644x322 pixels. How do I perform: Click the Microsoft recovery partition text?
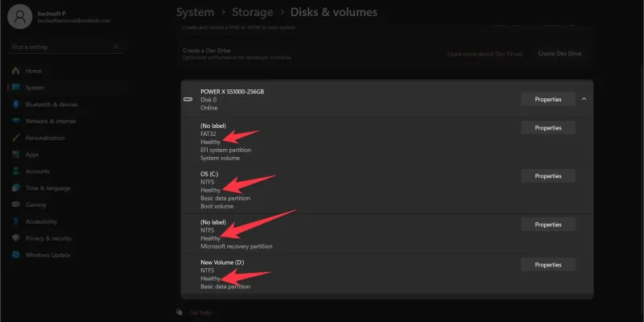click(236, 246)
